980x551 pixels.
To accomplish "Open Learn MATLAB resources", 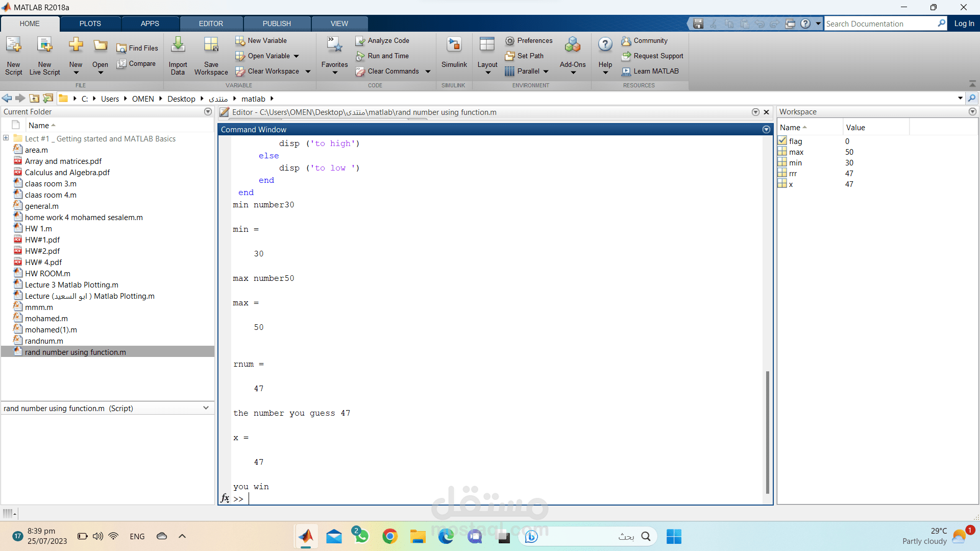I will click(650, 71).
